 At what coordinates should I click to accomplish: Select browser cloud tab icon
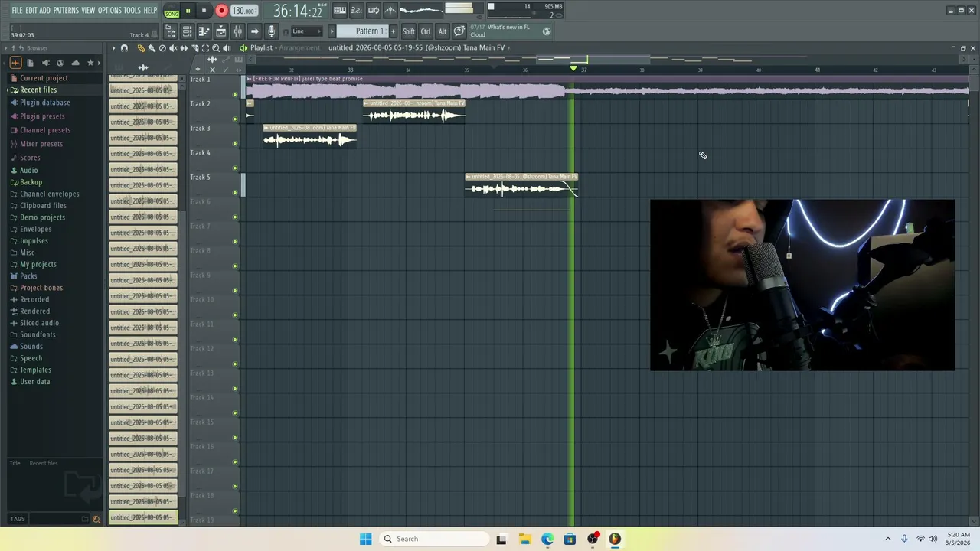(x=75, y=63)
